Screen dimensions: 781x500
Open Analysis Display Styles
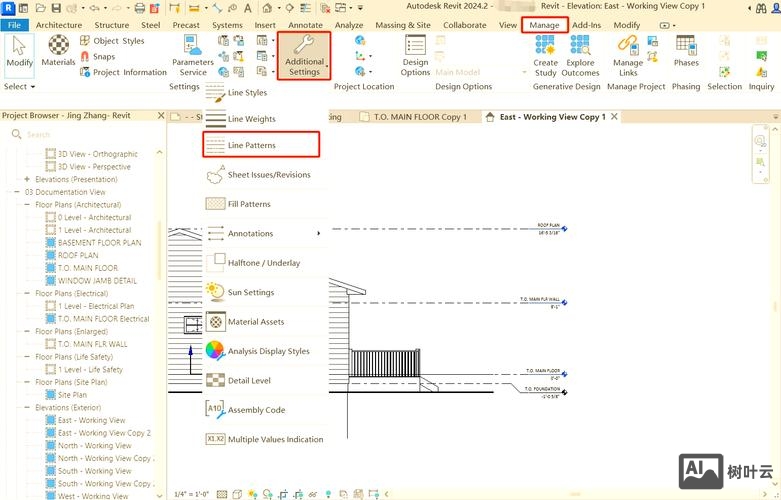tap(268, 352)
